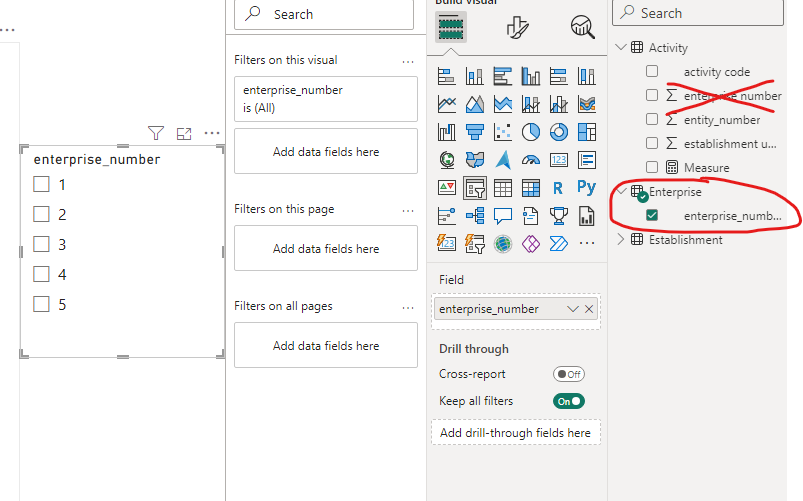Focus the Data pane Search box
The height and width of the screenshot is (501, 803).
click(x=698, y=13)
